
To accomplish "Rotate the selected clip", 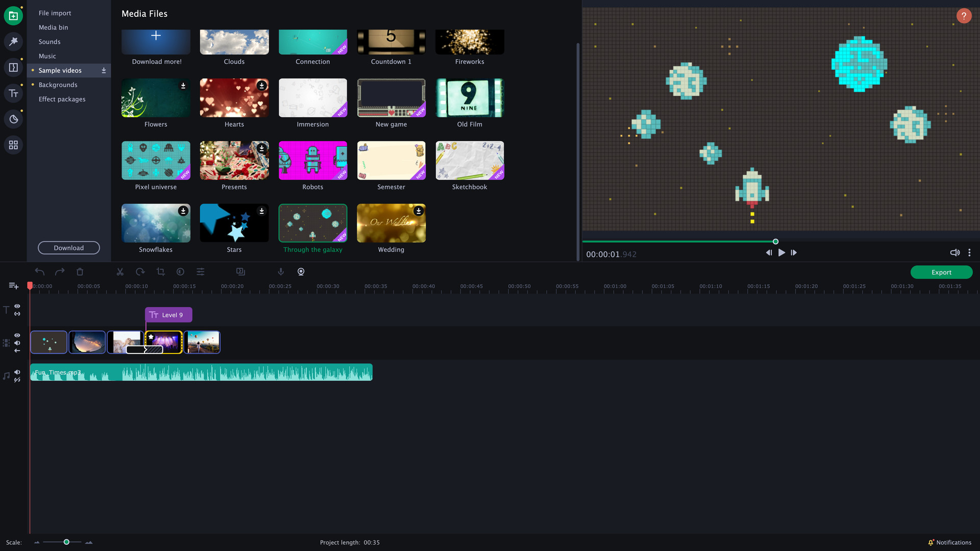I will pyautogui.click(x=140, y=271).
